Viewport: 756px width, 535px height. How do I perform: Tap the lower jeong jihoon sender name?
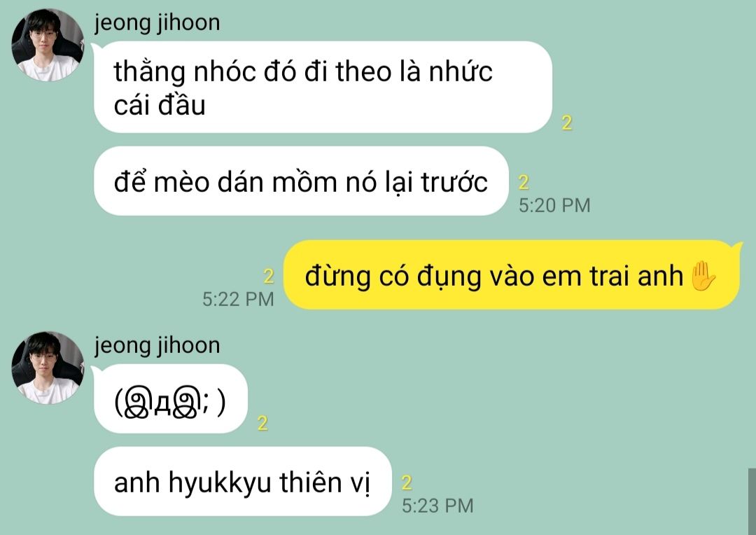tap(157, 345)
